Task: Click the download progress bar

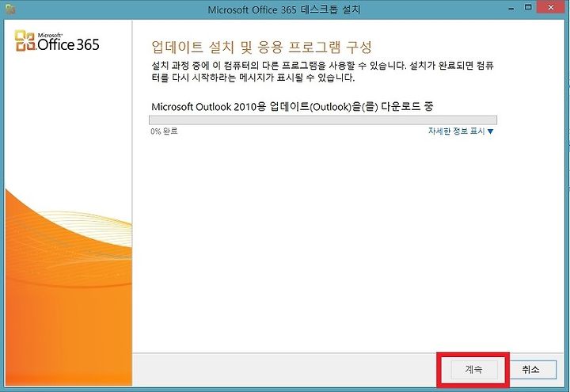Action: tap(323, 120)
